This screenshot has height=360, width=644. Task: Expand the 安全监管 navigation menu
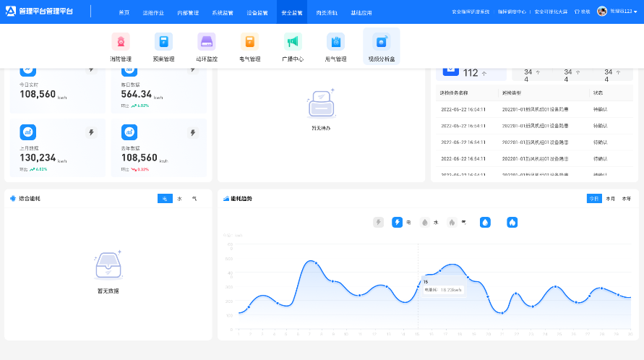(291, 12)
